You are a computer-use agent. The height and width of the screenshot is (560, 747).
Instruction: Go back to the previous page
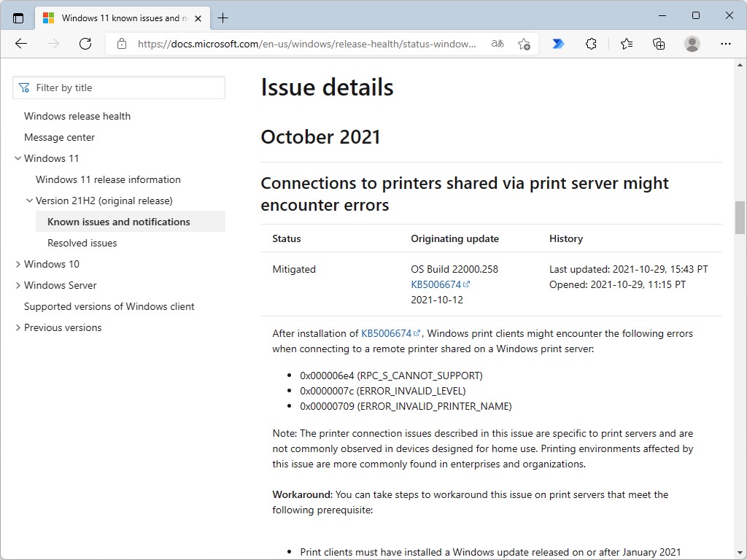pos(21,44)
